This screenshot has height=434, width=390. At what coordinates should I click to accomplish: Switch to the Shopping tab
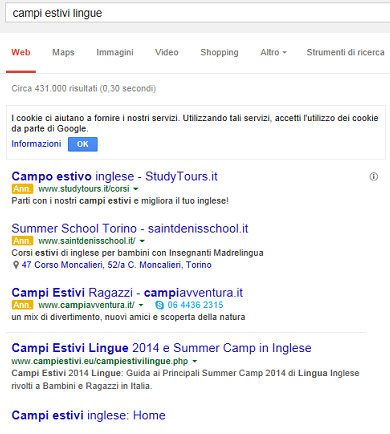click(219, 52)
